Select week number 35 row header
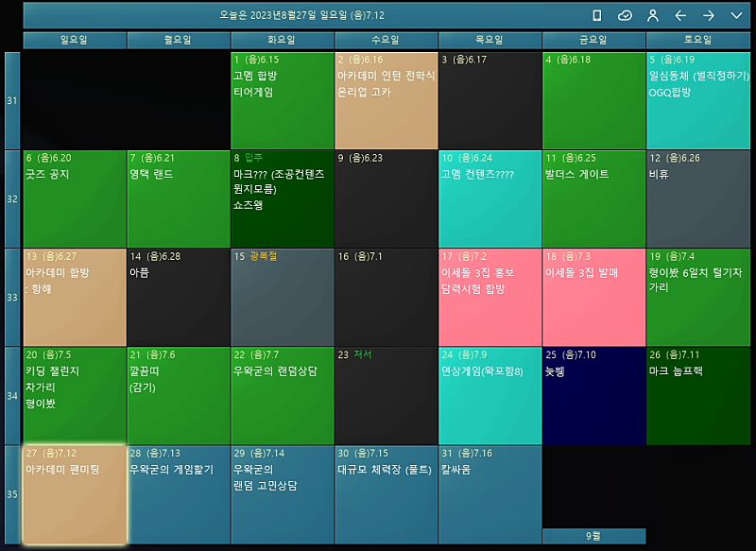This screenshot has width=756, height=551. coord(12,494)
